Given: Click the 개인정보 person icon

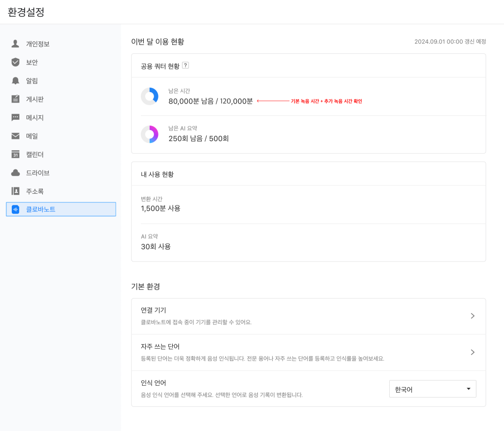Looking at the screenshot, I should 15,43.
